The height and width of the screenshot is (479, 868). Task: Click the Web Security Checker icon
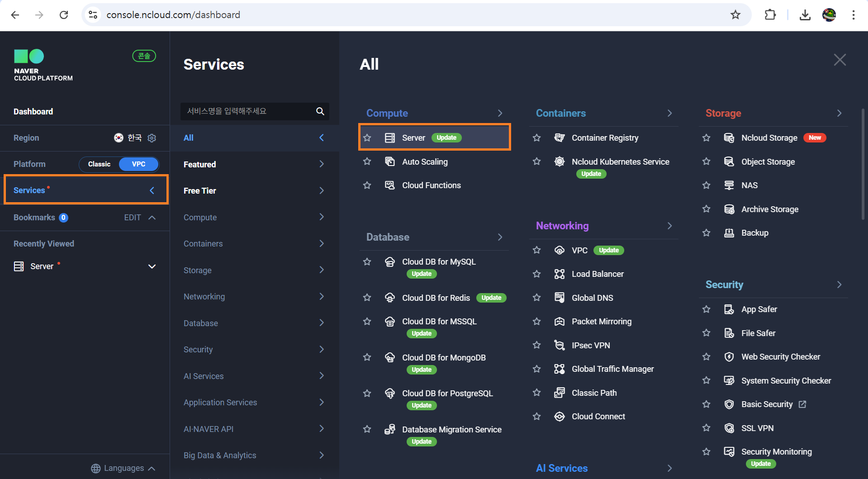tap(729, 356)
